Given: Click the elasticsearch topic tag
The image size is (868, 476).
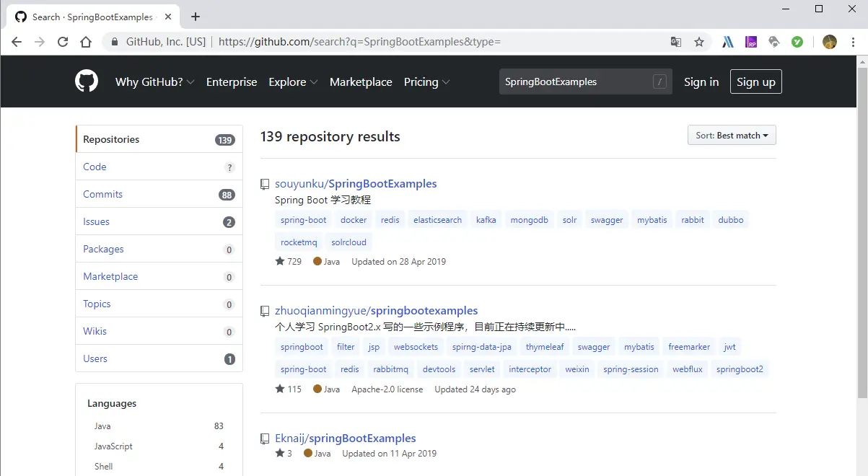Looking at the screenshot, I should point(437,220).
